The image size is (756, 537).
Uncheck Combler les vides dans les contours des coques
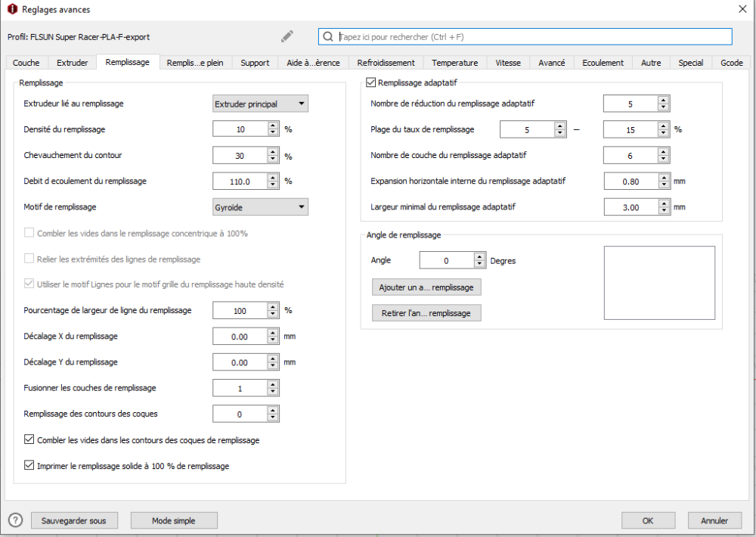[x=29, y=439]
